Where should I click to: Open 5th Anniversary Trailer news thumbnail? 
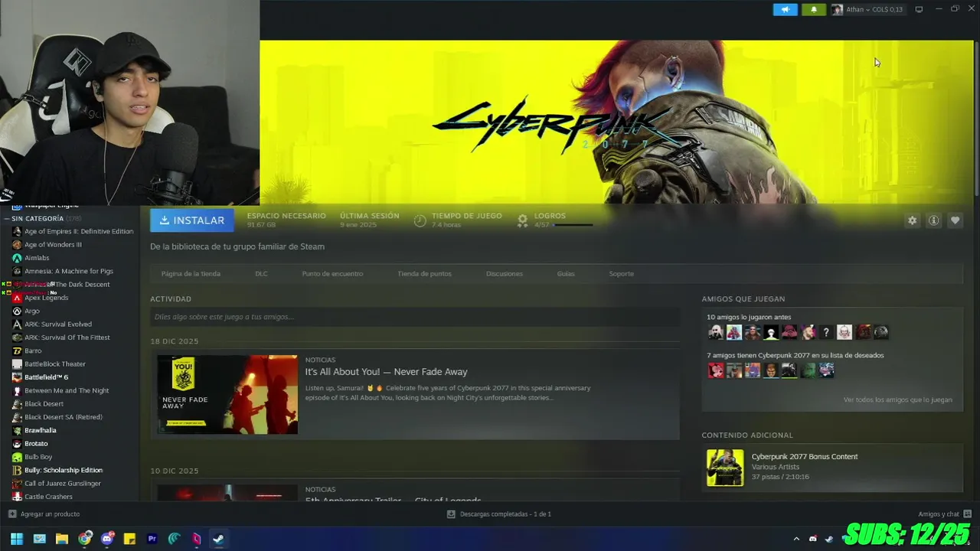227,493
